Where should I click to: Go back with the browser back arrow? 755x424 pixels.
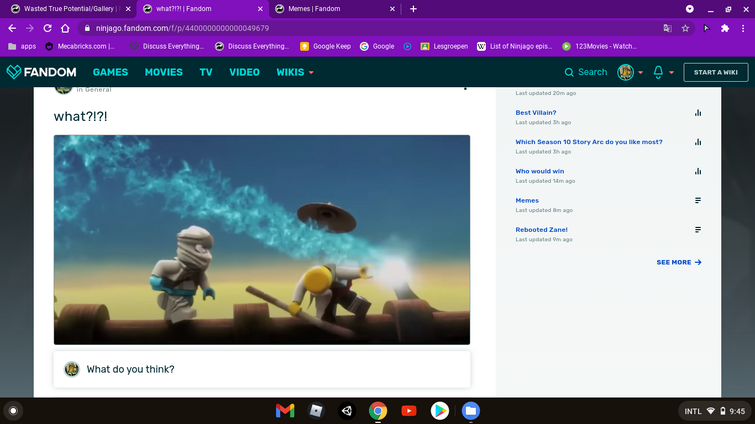(12, 28)
